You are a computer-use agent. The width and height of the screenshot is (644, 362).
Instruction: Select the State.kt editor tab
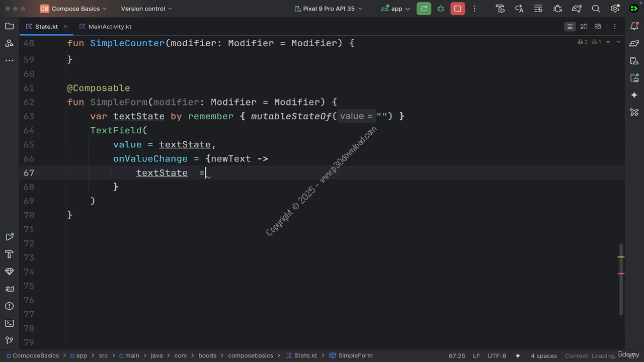46,27
